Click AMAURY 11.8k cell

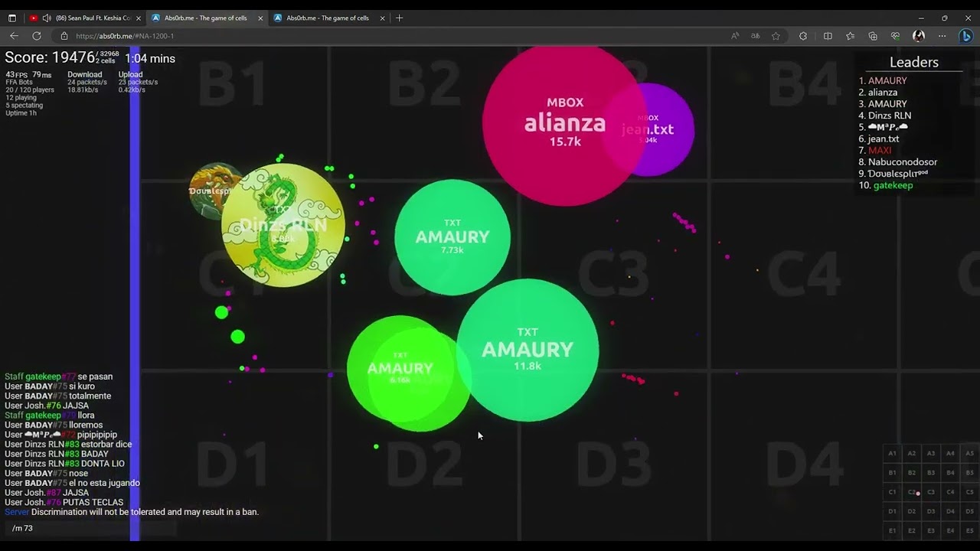[x=528, y=350]
